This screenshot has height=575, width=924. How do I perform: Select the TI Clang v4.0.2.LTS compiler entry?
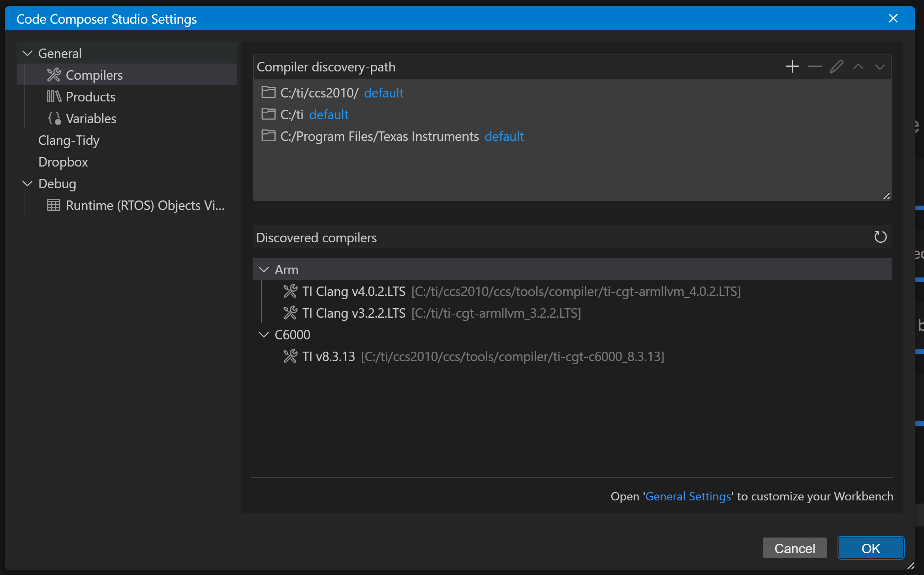[354, 292]
